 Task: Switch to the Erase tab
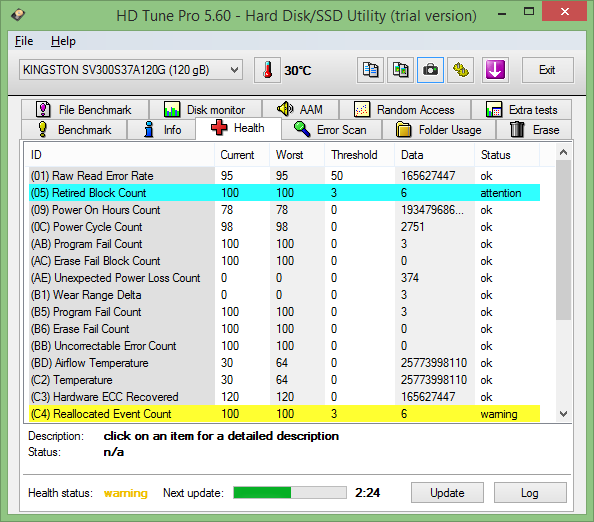534,130
